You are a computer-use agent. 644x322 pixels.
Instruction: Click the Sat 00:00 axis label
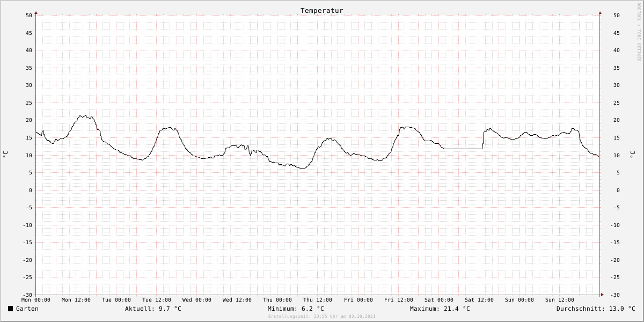(438, 300)
